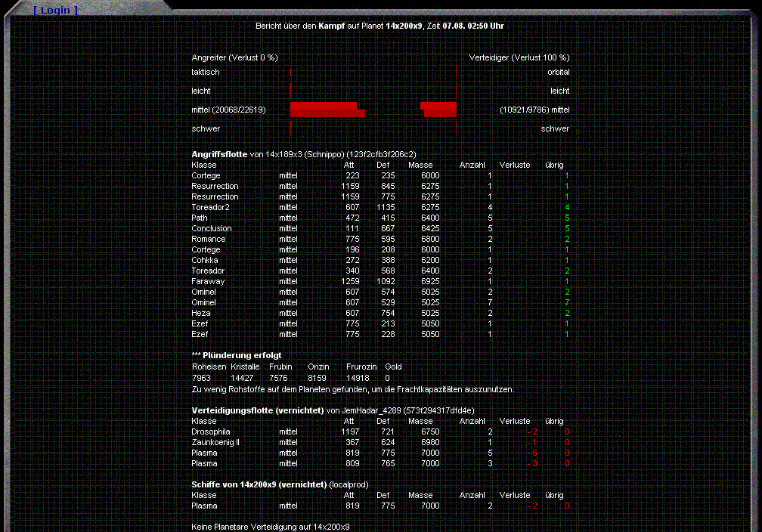Click the defender's red strength bar

point(439,110)
